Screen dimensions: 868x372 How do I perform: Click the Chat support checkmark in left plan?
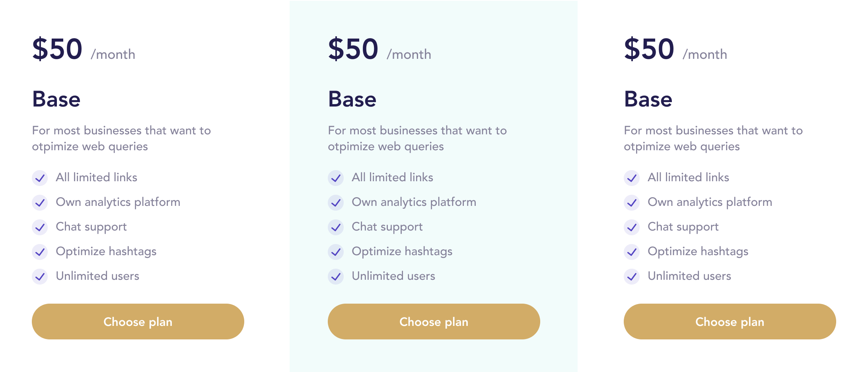tap(40, 227)
